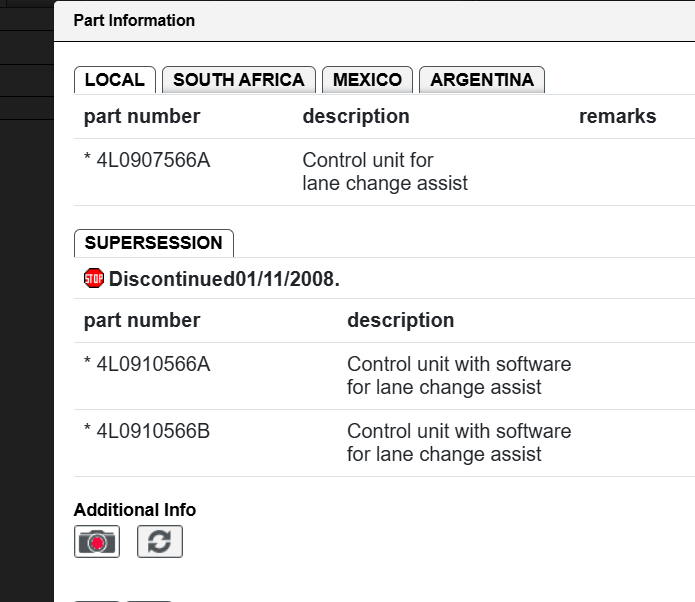Click the remarks column header
The height and width of the screenshot is (602, 695).
(617, 116)
